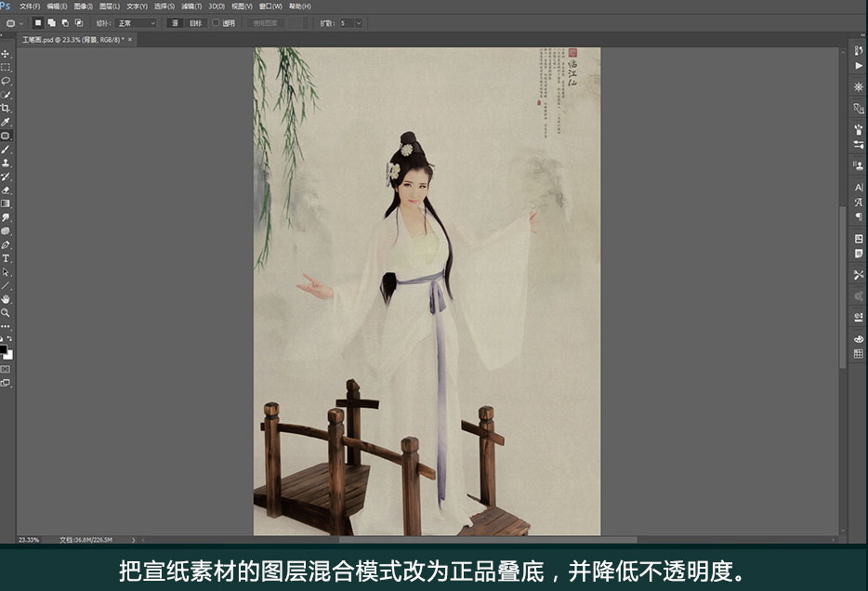Open the 修补 mode dropdown showing 正常
Image resolution: width=868 pixels, height=591 pixels.
tap(137, 23)
